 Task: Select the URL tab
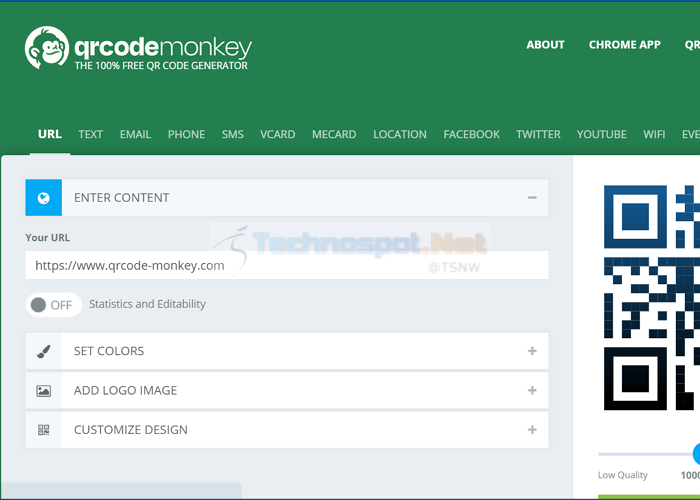point(50,134)
